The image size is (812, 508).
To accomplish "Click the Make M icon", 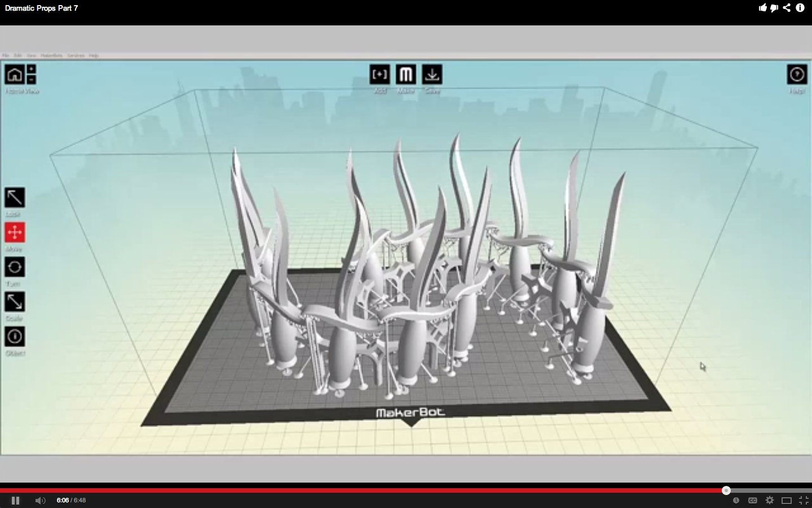I will tap(406, 74).
